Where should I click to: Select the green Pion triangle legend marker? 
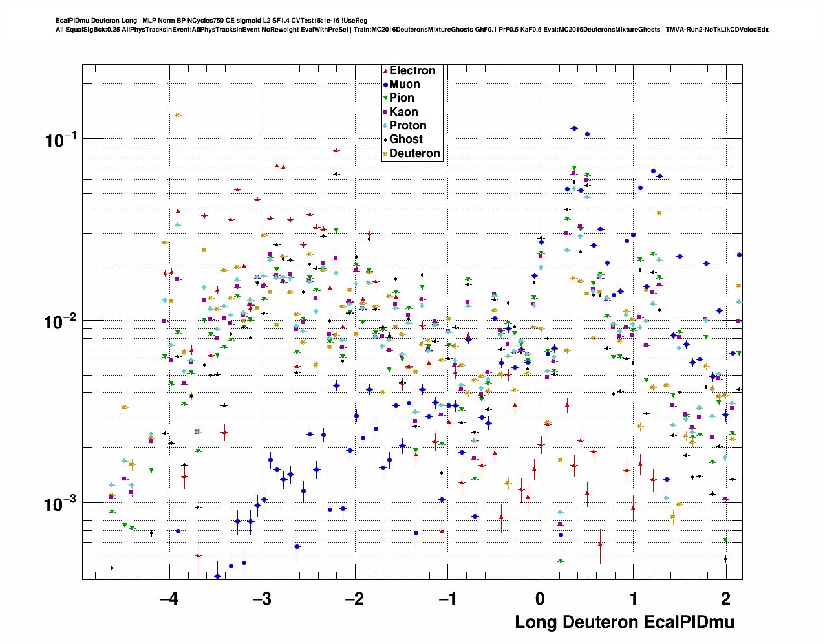click(385, 98)
